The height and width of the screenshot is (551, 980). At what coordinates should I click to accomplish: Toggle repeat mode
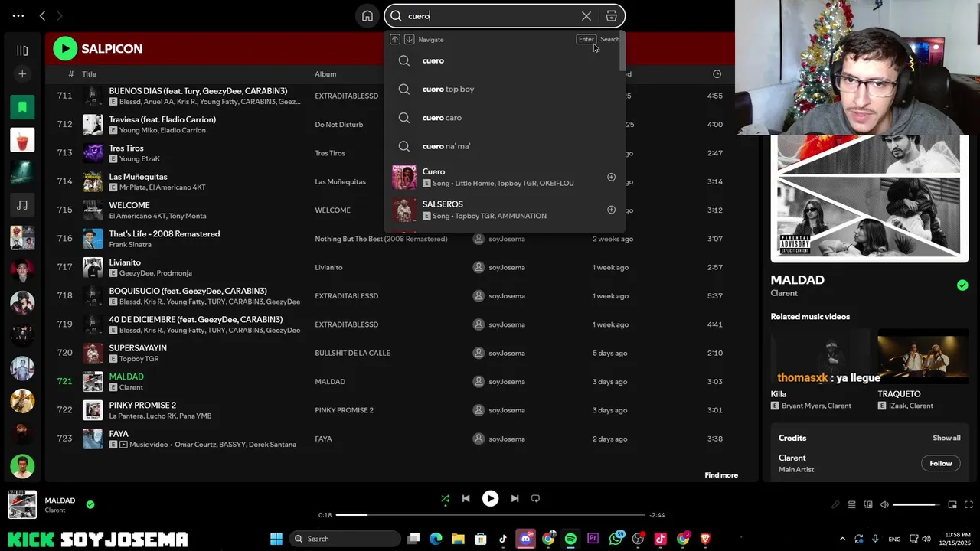tap(535, 499)
